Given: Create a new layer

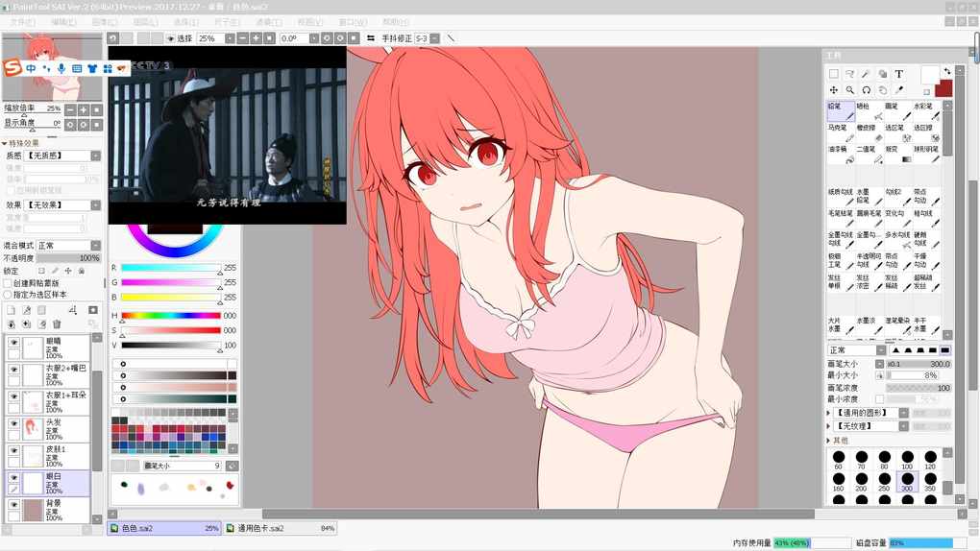Looking at the screenshot, I should coord(11,310).
